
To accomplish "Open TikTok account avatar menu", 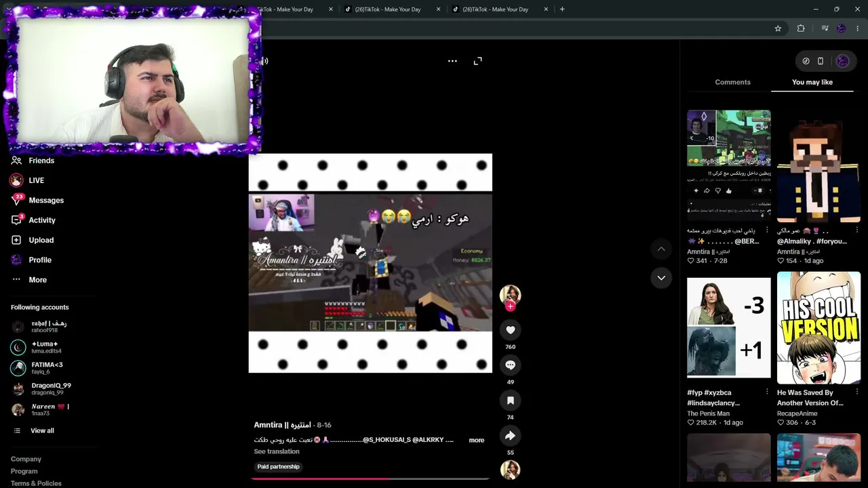I will pos(843,61).
